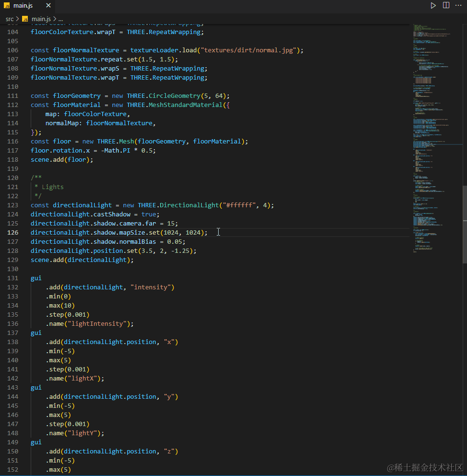467x476 pixels.
Task: Open the breadcrumb ellipsis symbol list
Action: click(x=60, y=19)
